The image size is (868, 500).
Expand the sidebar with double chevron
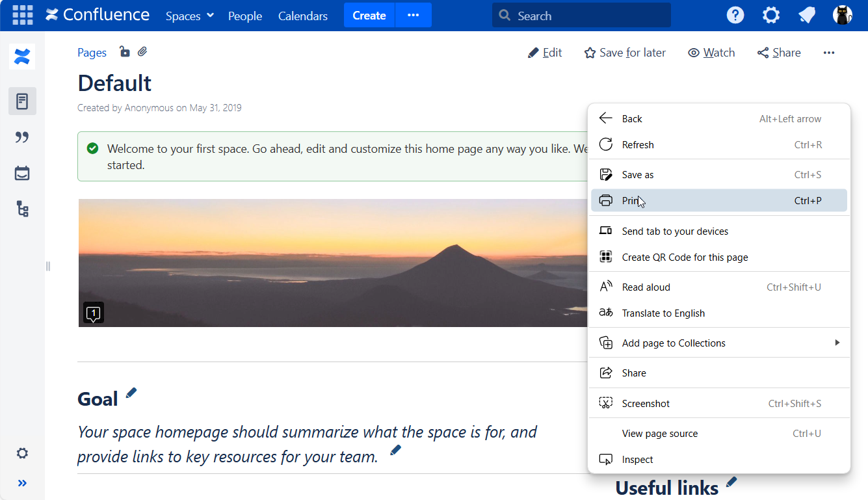22,483
